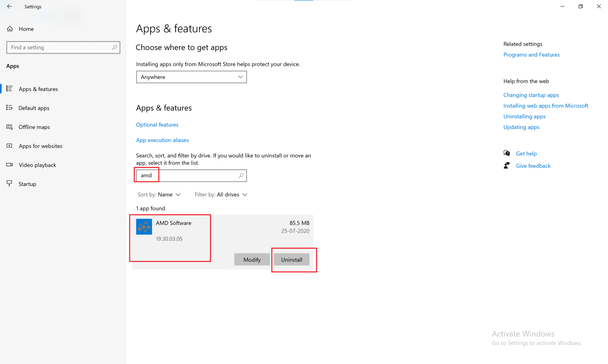Open Apps for websites section
608x364 pixels.
(x=40, y=146)
